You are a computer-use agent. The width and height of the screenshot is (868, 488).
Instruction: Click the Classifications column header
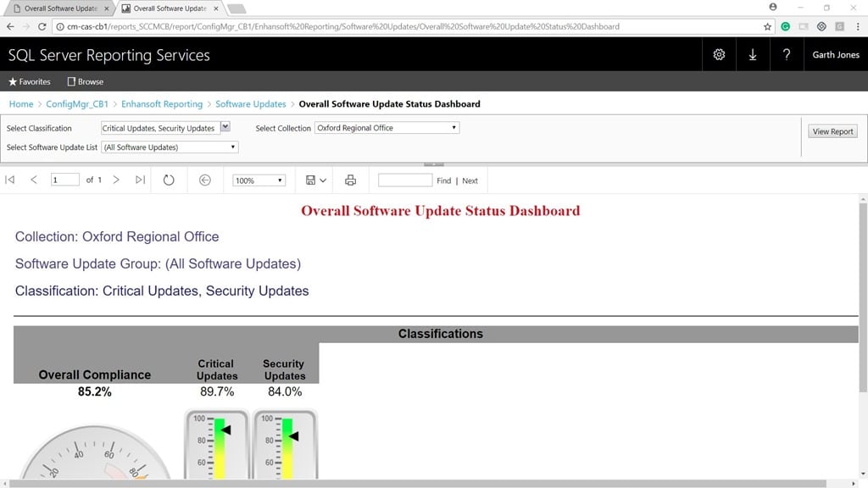441,334
